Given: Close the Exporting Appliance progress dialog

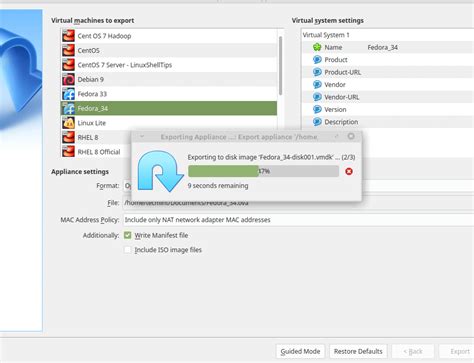Looking at the screenshot, I should point(351,136).
